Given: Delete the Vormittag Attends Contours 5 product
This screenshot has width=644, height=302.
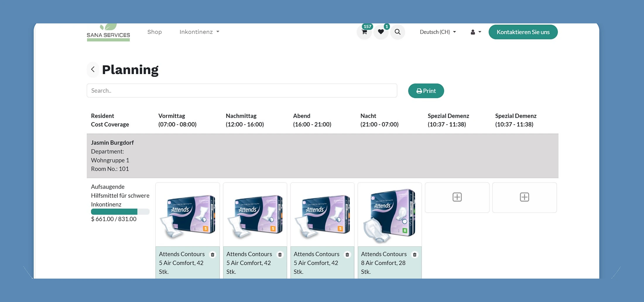Looking at the screenshot, I should 213,255.
